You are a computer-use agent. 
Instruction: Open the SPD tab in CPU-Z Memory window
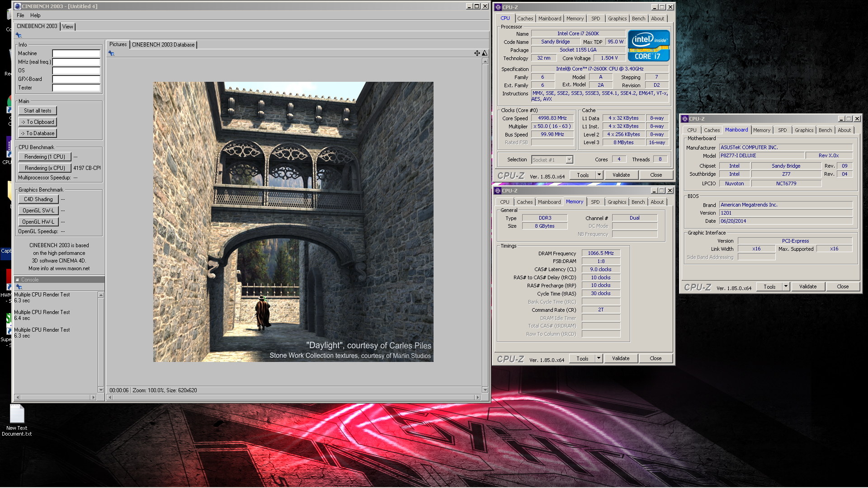tap(595, 202)
